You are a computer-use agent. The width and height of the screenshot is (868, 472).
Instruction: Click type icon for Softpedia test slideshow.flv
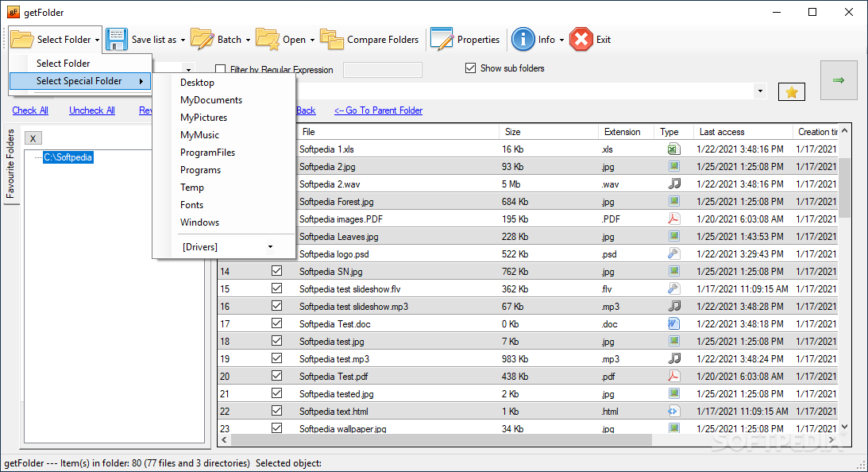coord(673,288)
